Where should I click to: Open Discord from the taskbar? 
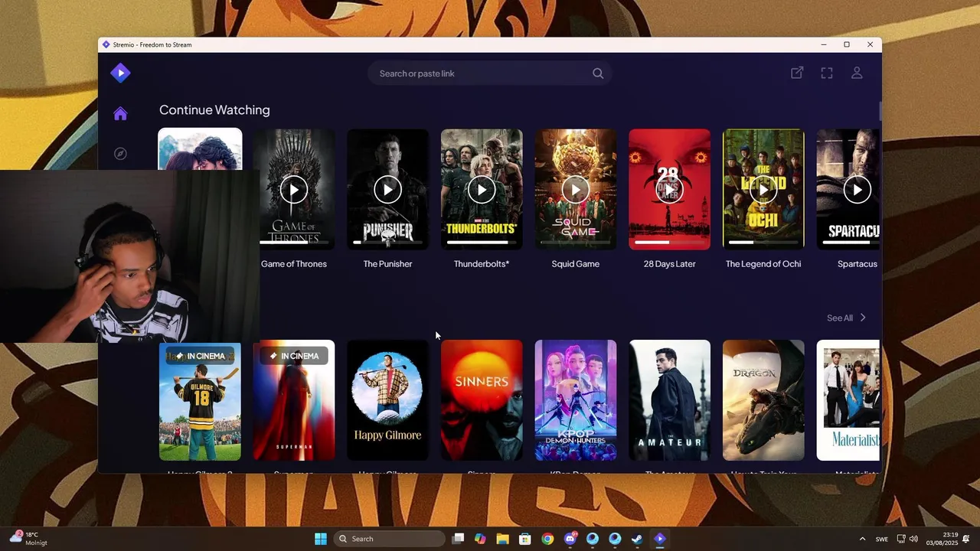[x=570, y=539]
